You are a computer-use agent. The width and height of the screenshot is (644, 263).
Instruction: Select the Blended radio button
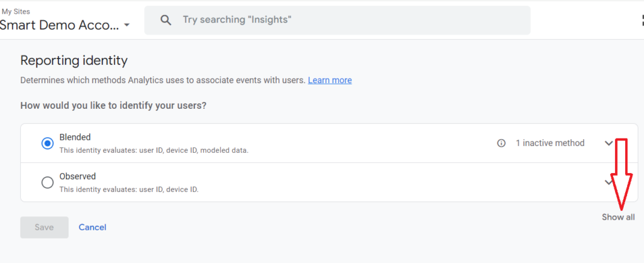click(48, 143)
